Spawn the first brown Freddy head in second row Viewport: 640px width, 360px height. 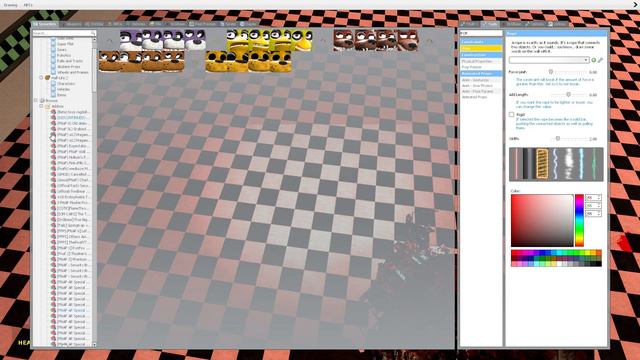point(109,62)
